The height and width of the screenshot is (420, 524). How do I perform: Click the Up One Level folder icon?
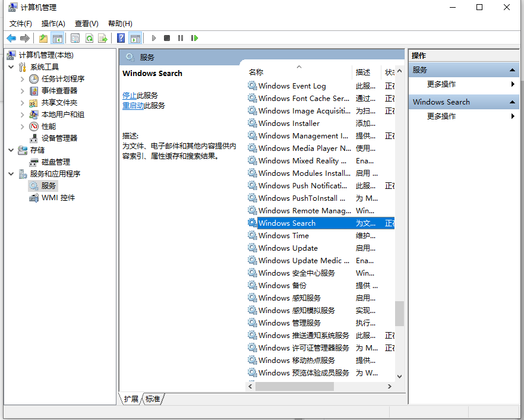(x=43, y=38)
